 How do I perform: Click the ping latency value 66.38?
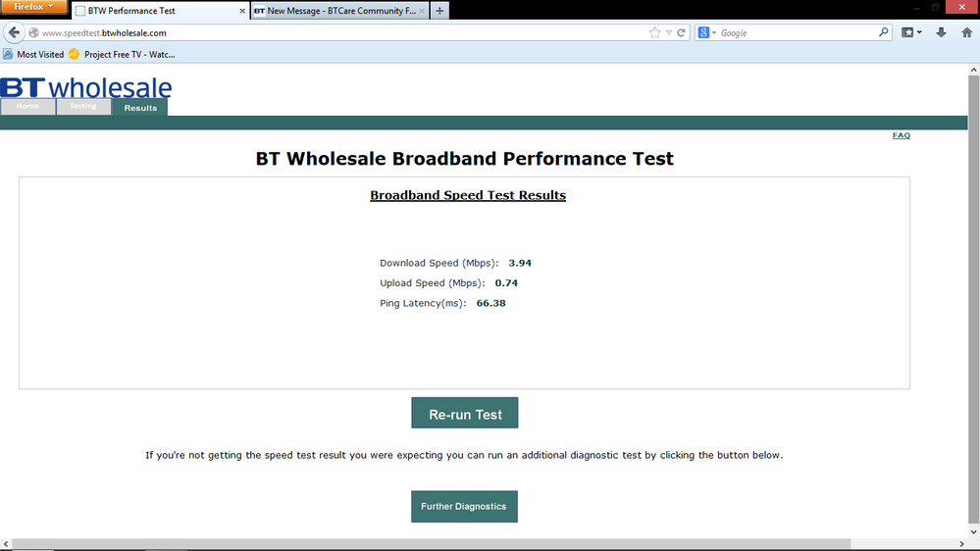(x=490, y=303)
